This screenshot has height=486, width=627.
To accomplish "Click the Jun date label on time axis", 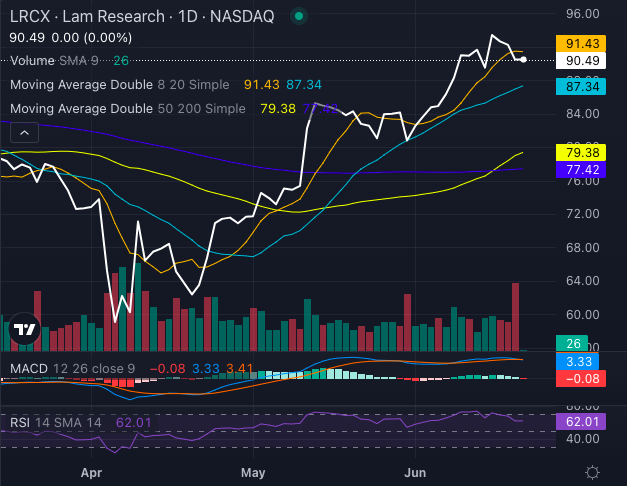I will pos(415,473).
